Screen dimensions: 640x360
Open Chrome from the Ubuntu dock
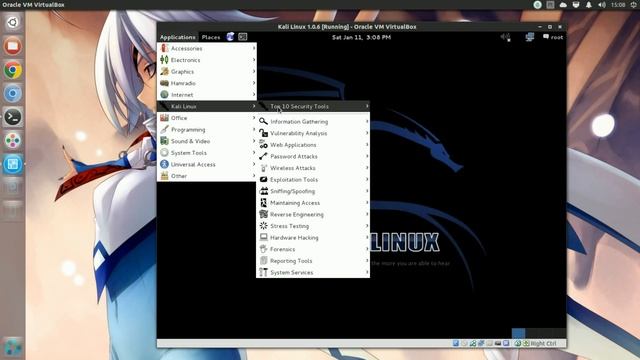coord(13,70)
